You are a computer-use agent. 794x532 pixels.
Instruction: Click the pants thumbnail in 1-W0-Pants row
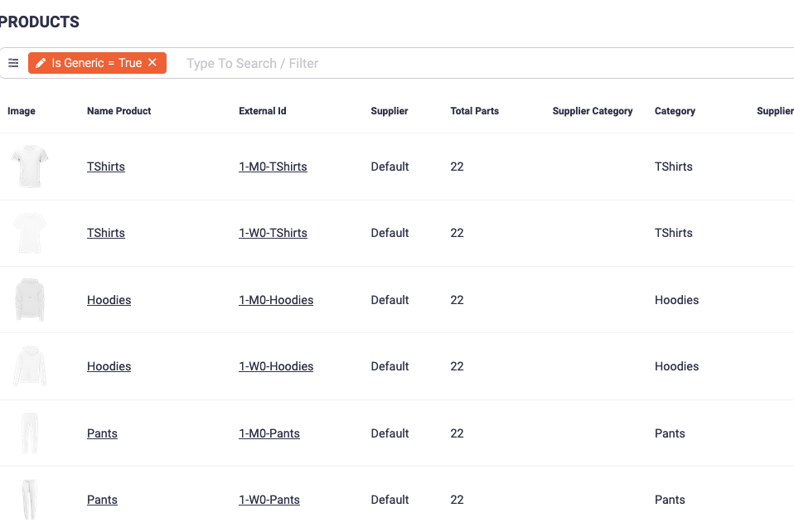click(30, 500)
